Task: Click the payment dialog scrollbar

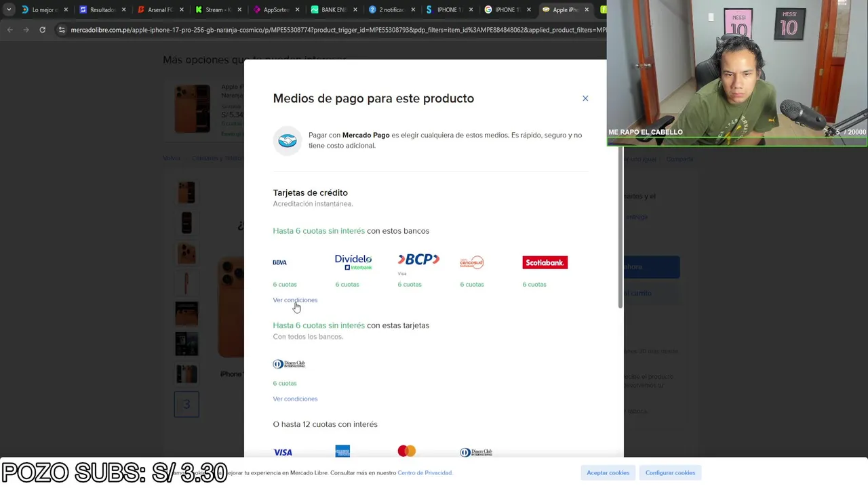Action: [620, 226]
